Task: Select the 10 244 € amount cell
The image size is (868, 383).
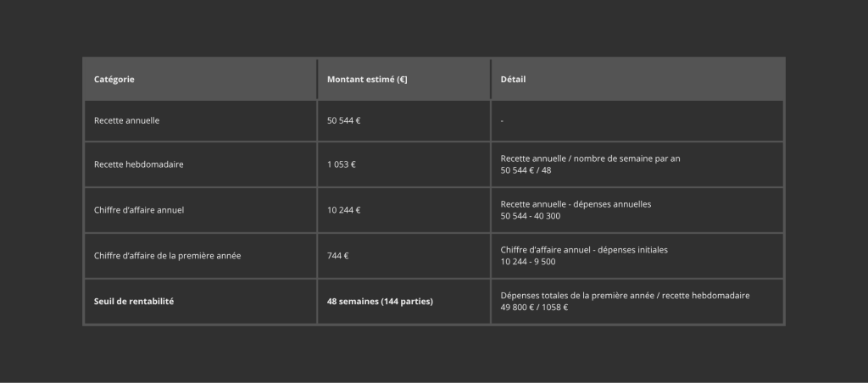Action: tap(344, 210)
